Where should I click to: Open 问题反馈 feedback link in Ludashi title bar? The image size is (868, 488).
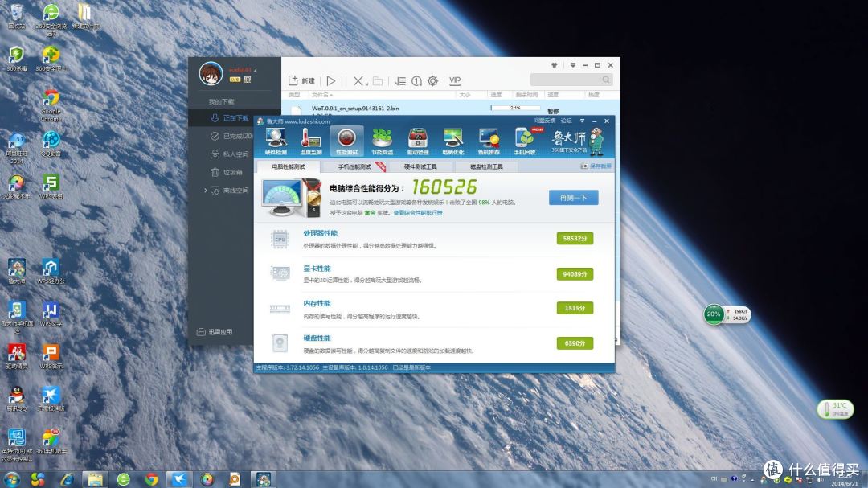pos(544,121)
